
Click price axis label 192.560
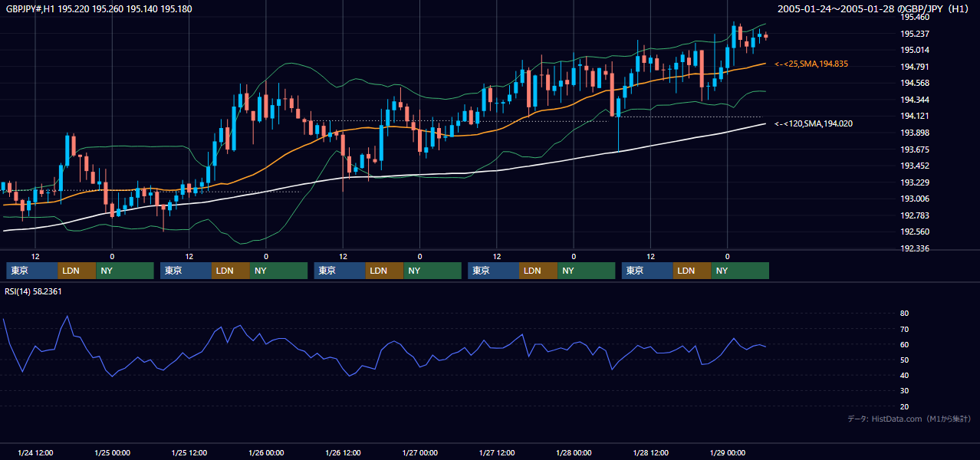point(915,232)
